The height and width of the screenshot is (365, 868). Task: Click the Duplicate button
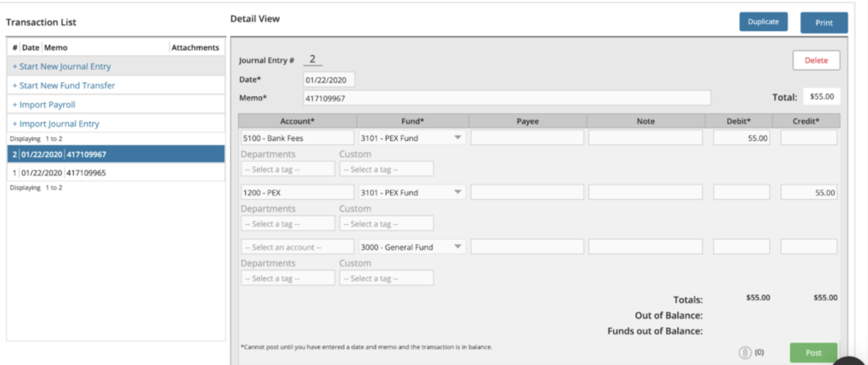[x=763, y=22]
